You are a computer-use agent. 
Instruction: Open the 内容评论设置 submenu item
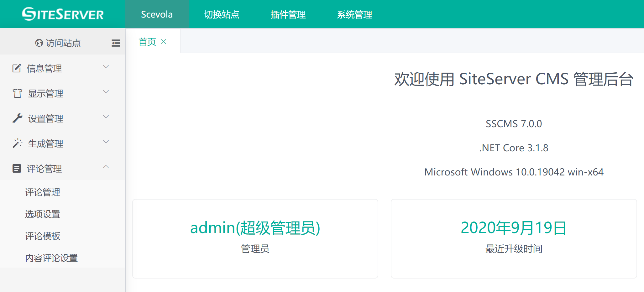(51, 258)
